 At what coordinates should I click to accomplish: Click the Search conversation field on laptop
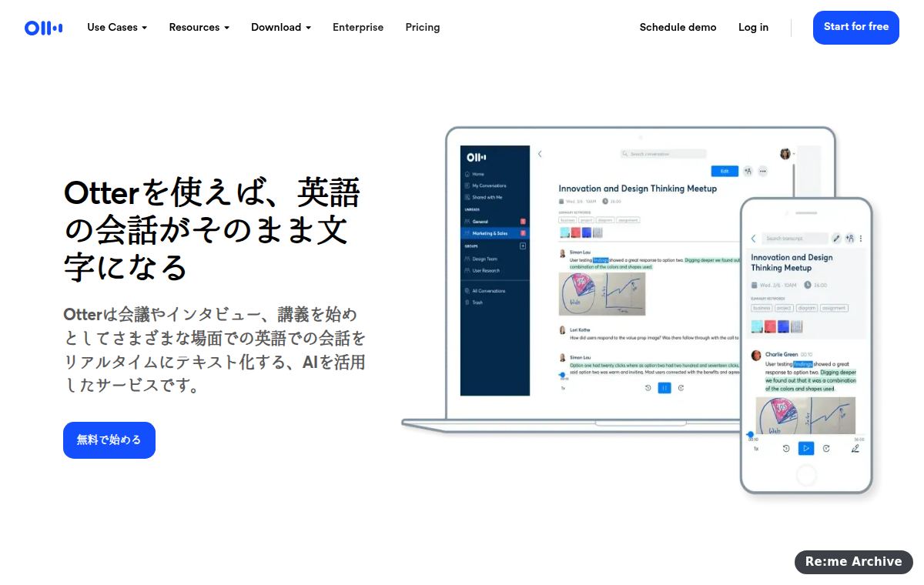coord(664,154)
